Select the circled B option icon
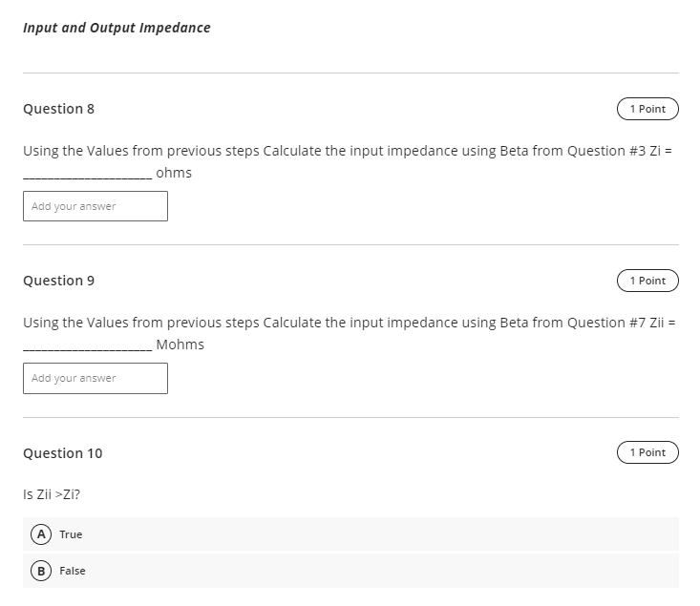The width and height of the screenshot is (700, 606). (x=41, y=571)
